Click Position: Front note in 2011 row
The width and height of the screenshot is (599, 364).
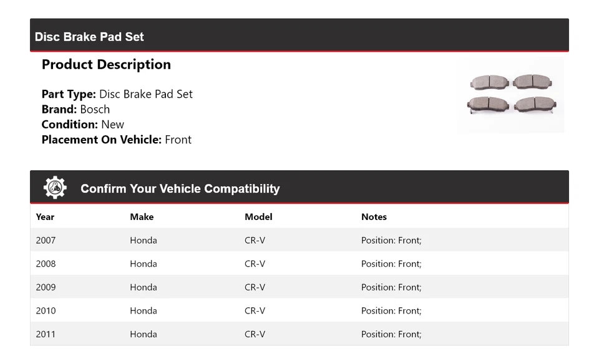point(391,334)
